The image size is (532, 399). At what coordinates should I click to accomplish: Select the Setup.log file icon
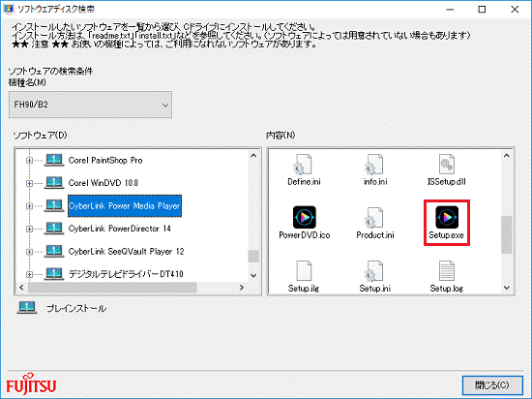pos(447,270)
